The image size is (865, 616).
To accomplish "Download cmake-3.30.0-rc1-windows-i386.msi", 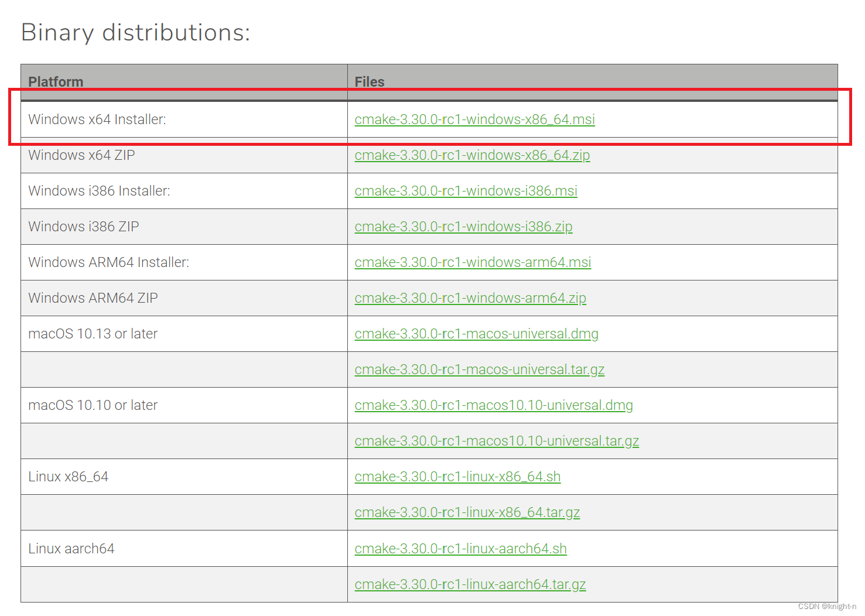I will pos(466,191).
